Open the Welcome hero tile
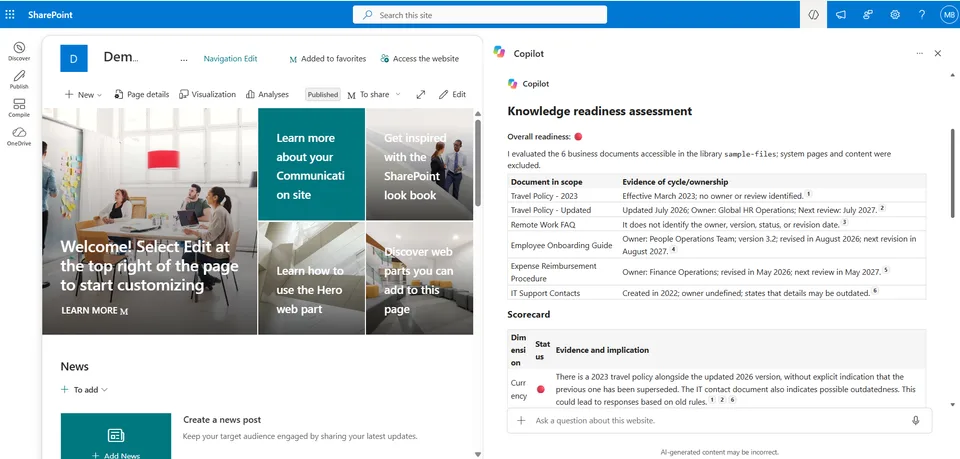The width and height of the screenshot is (960, 459). tap(149, 221)
